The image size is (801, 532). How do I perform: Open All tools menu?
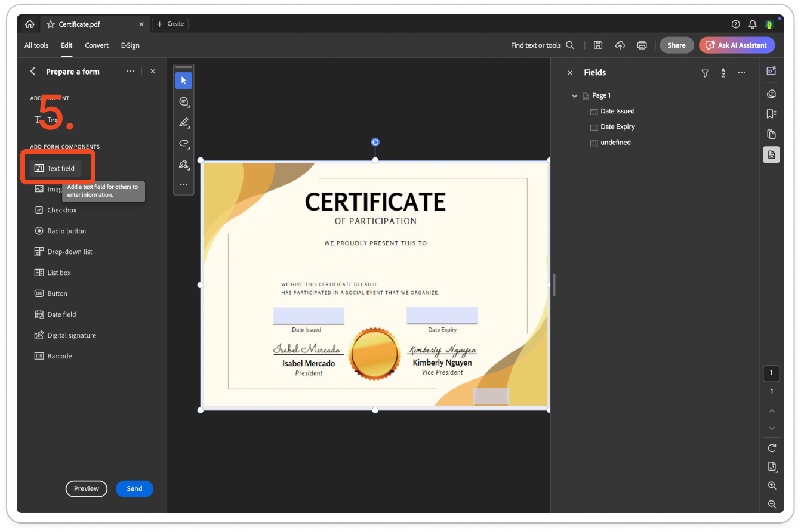36,45
